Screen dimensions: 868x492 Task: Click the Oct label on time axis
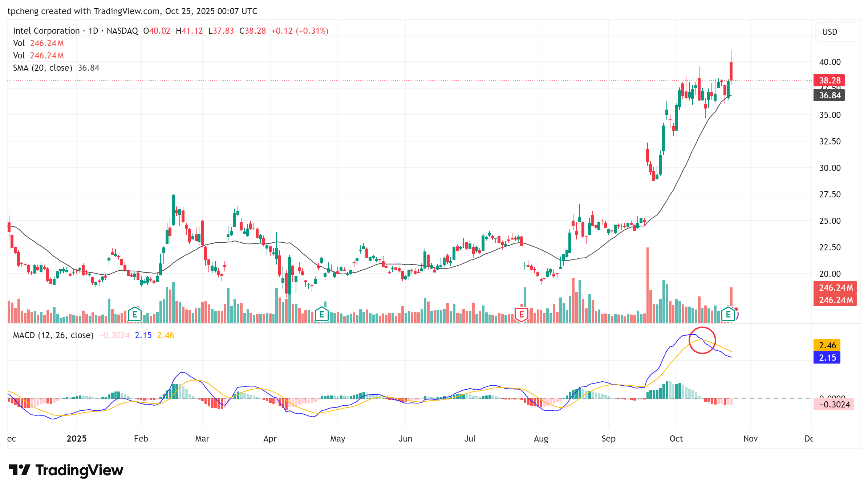[x=676, y=439]
